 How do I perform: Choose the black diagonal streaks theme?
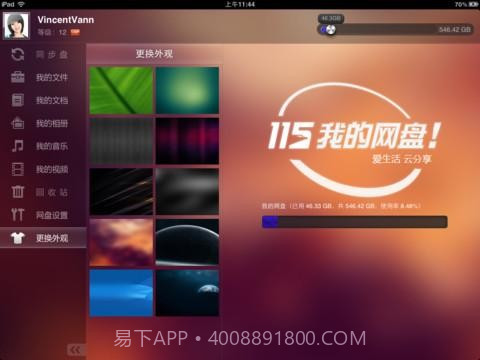(121, 192)
